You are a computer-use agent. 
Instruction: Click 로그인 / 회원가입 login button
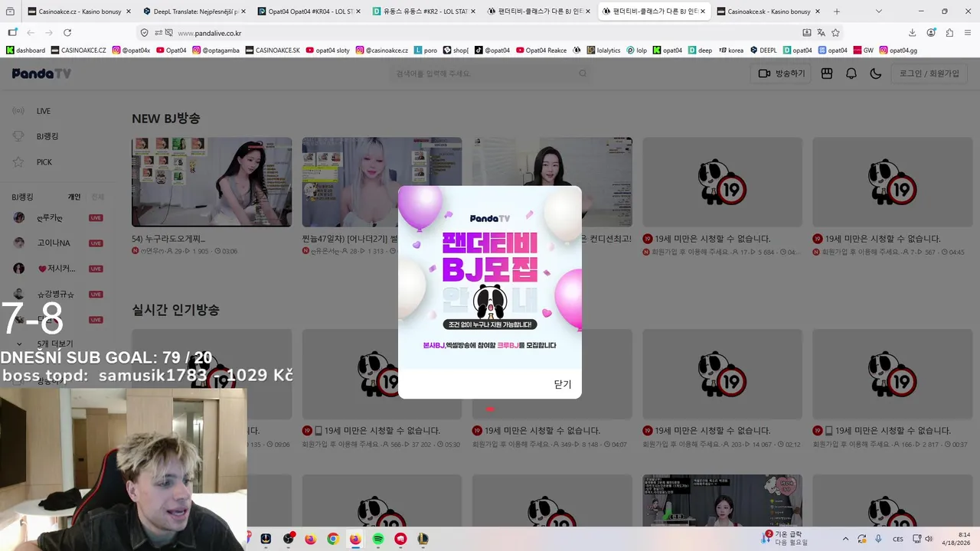click(929, 73)
